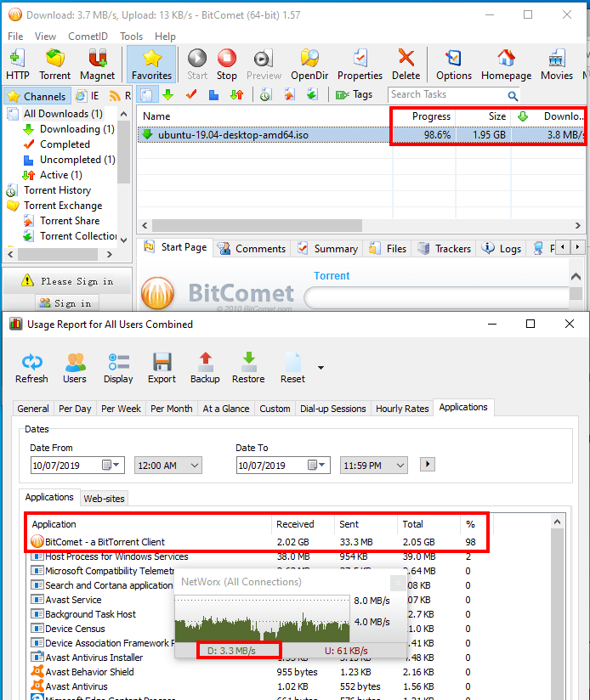Click the Tags button in filter bar
Viewport: 590px width, 700px height.
coord(355,94)
